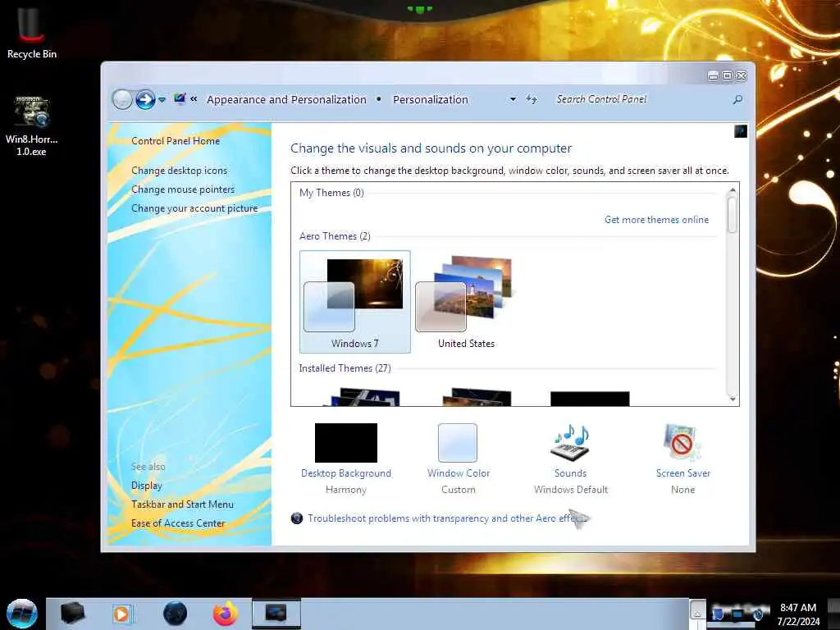Click Get more themes online
The image size is (840, 630).
(657, 220)
